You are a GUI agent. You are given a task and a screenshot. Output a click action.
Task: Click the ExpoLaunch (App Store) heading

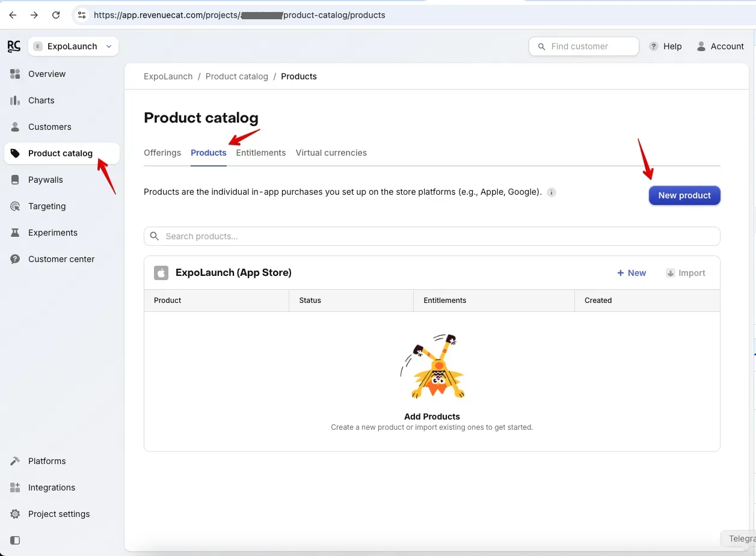pyautogui.click(x=233, y=272)
